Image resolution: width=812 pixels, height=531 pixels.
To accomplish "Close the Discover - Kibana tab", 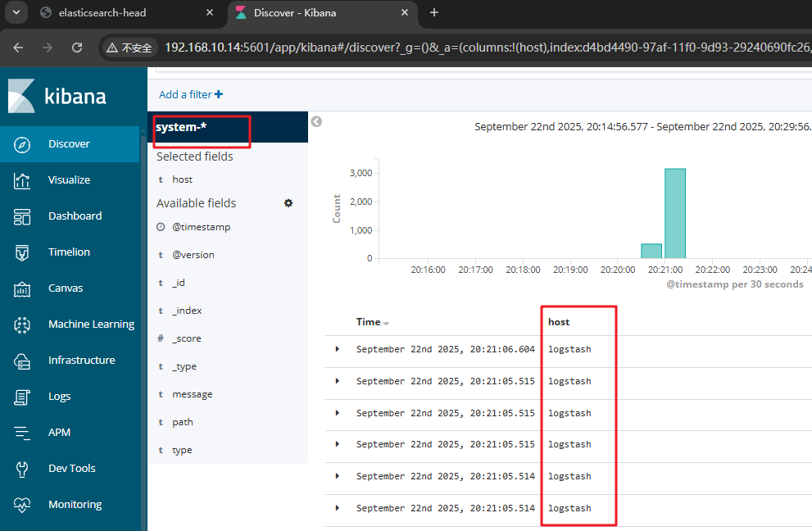I will tap(405, 12).
